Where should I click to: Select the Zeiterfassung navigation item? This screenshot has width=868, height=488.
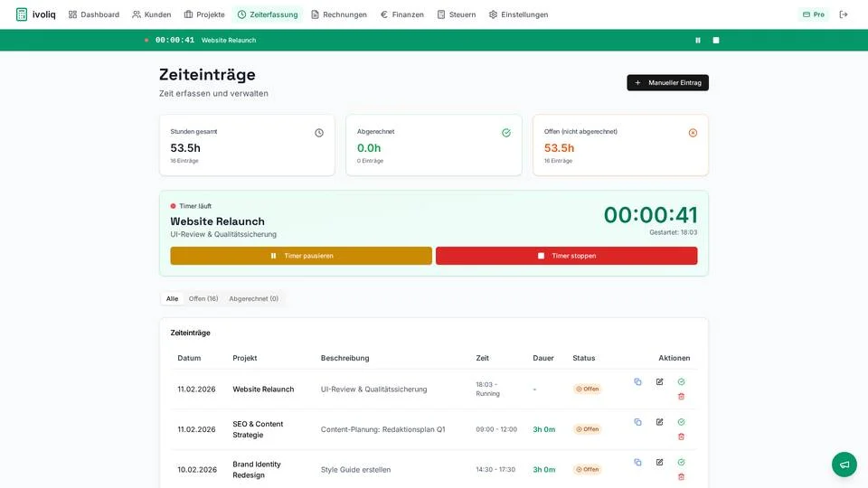pos(268,14)
